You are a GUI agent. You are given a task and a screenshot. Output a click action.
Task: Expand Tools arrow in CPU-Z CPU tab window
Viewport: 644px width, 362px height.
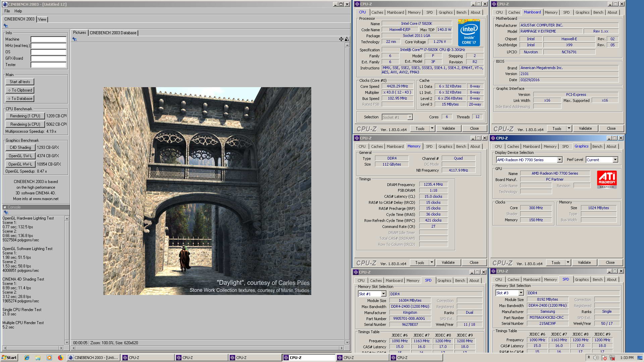[432, 128]
